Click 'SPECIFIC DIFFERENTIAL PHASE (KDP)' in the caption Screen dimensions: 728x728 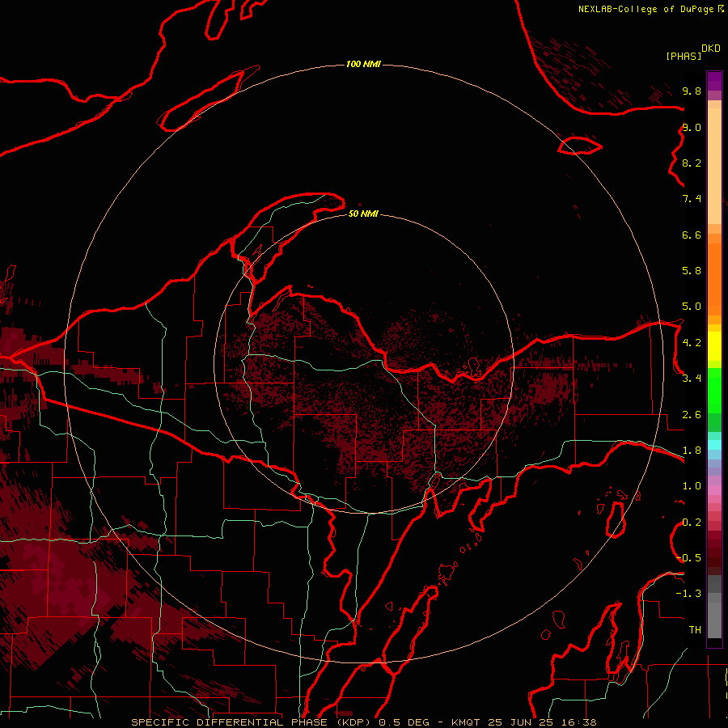(x=252, y=722)
